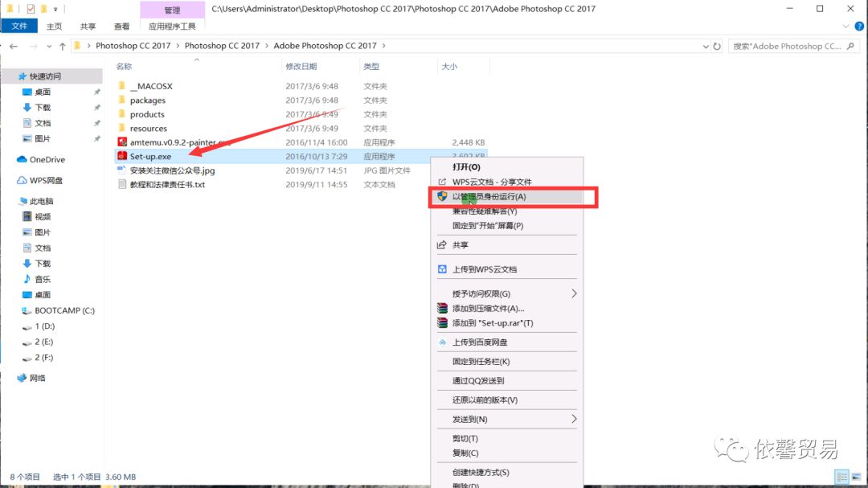Screen dimensions: 868x488
Task: Open the 应用程序工具 tab
Action: [172, 26]
